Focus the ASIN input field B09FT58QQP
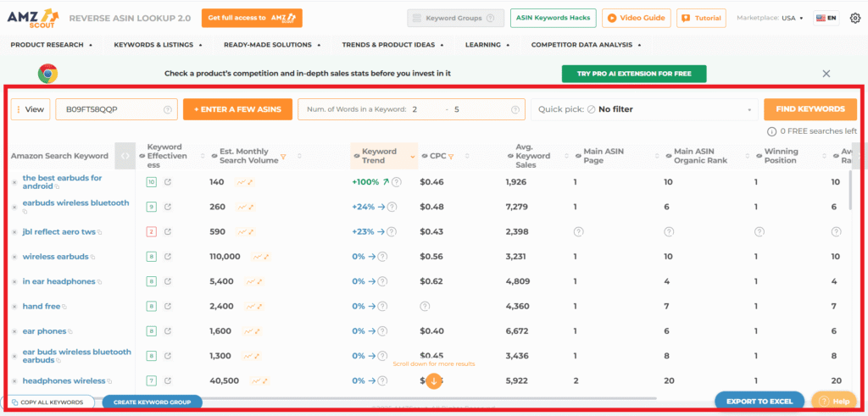Image resolution: width=868 pixels, height=416 pixels. click(x=116, y=109)
